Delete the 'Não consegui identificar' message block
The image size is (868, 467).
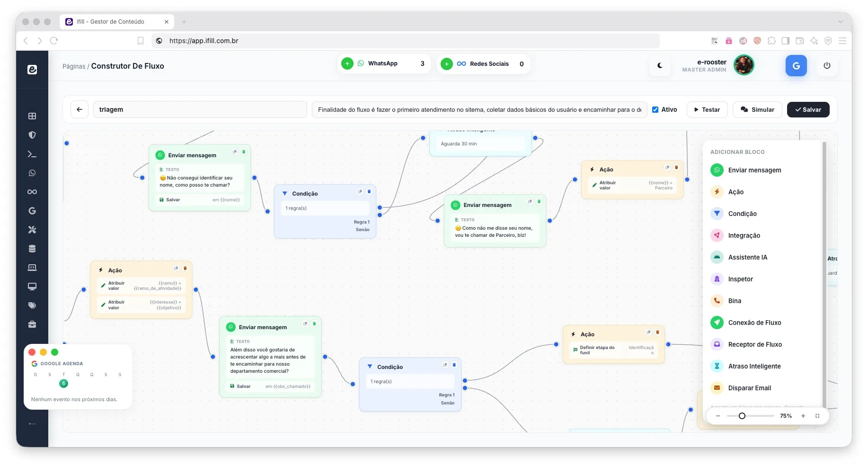pyautogui.click(x=244, y=152)
